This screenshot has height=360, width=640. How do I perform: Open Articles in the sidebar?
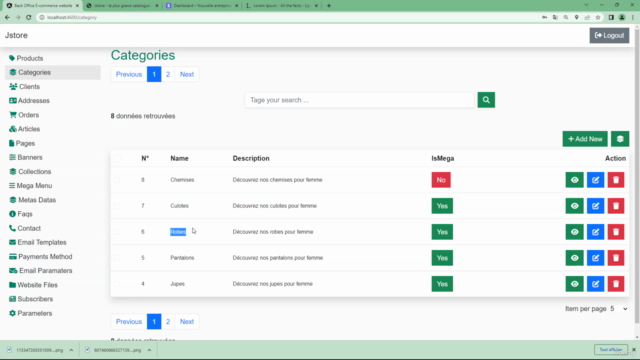[24, 129]
